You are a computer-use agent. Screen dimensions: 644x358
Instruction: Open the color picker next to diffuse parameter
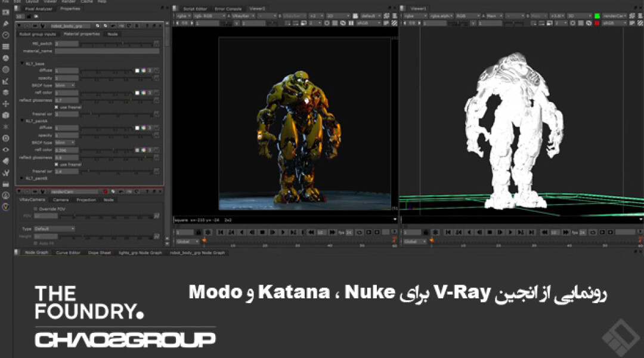click(143, 70)
